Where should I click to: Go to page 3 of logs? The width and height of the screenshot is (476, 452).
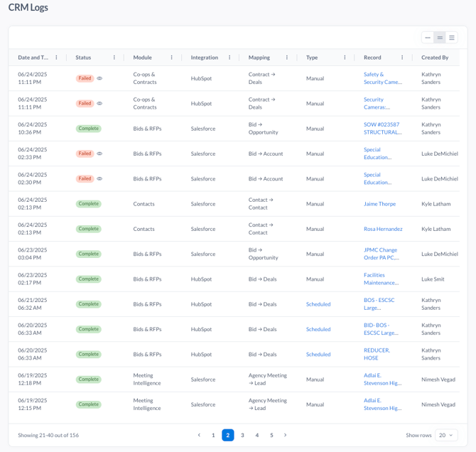click(x=242, y=435)
